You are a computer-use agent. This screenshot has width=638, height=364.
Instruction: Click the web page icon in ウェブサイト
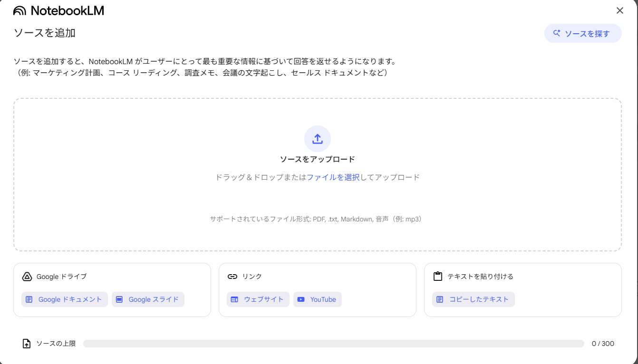(x=234, y=299)
